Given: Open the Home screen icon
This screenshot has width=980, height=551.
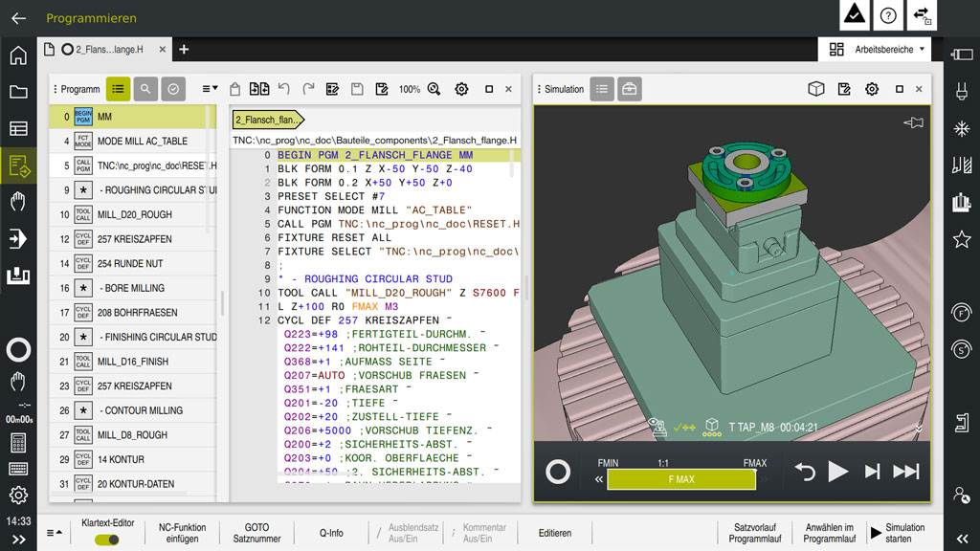Looking at the screenshot, I should (x=18, y=55).
